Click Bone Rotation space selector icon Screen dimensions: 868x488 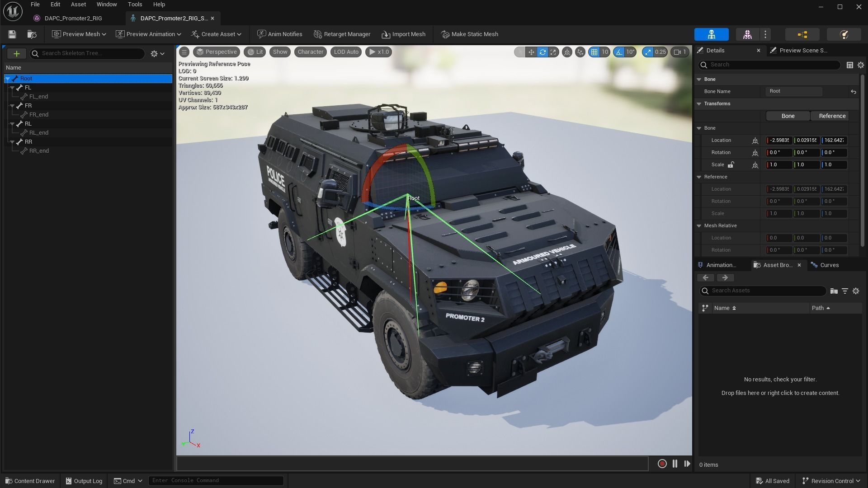tap(755, 153)
